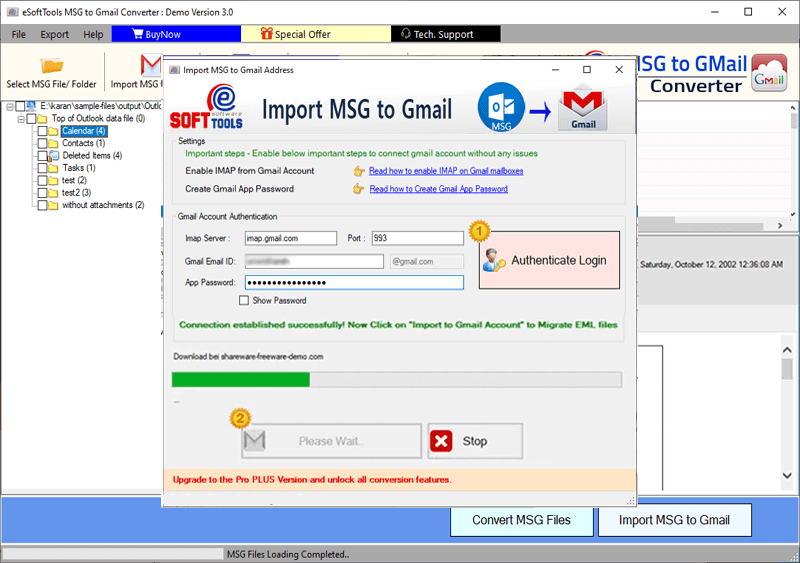Click right arrow of message list horizontal scrollbar
This screenshot has width=800, height=563.
pyautogui.click(x=780, y=225)
